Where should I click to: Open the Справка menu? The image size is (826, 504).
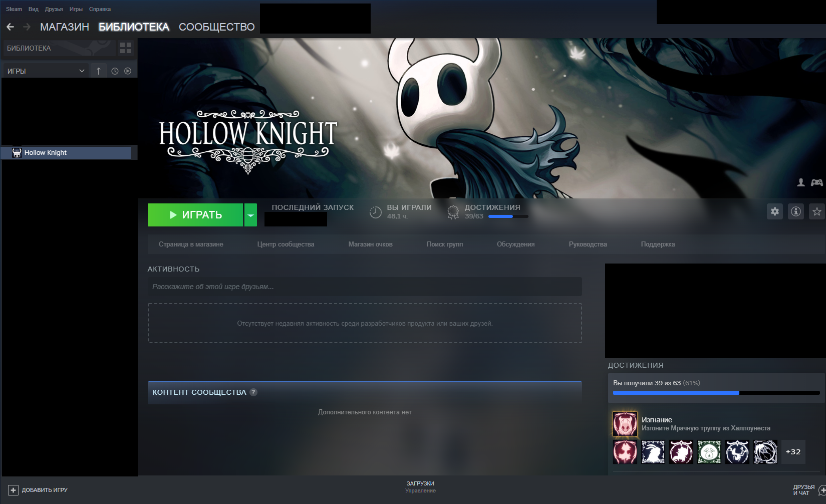[x=100, y=9]
